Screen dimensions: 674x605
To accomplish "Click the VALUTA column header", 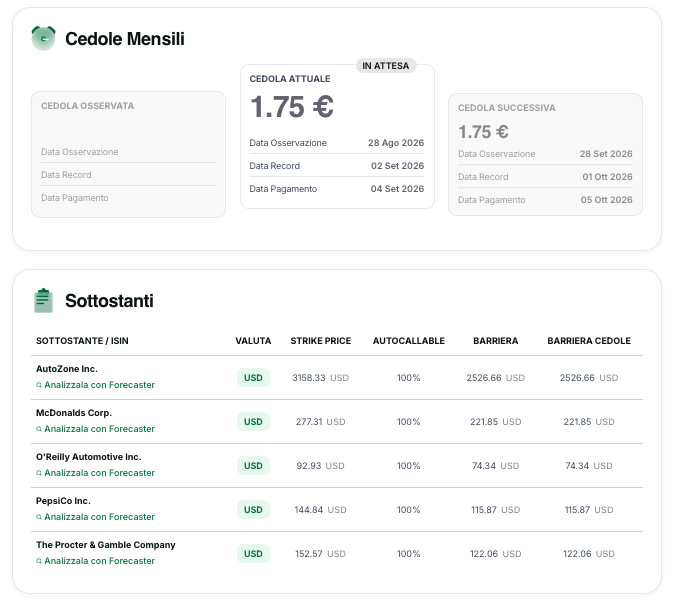I will (253, 341).
